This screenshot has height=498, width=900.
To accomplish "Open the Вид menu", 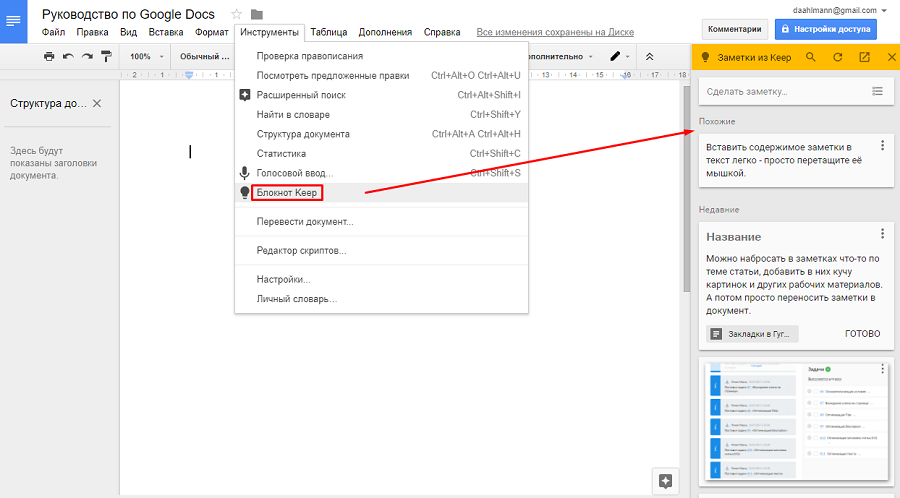I will point(129,32).
